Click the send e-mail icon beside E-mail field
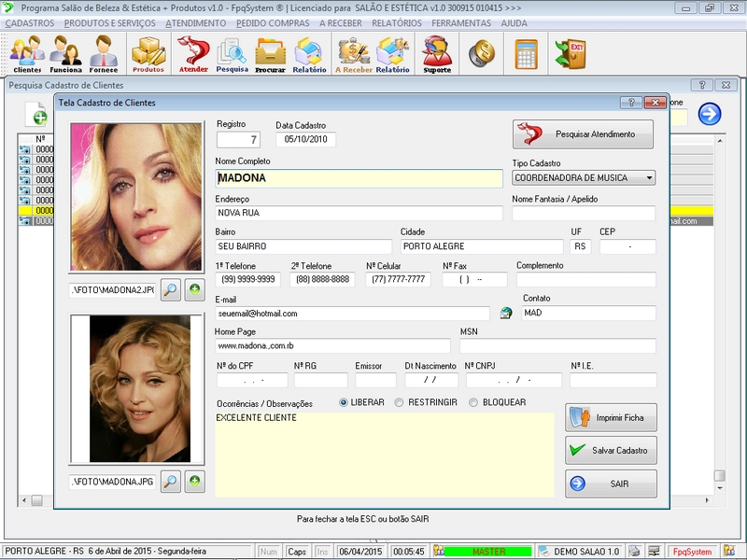This screenshot has width=747, height=560. coord(506,313)
